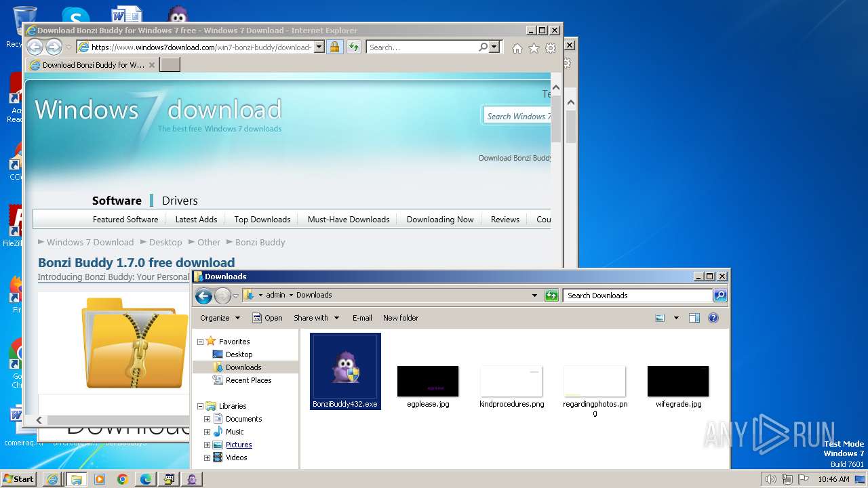Open IE address bar dropdown arrow
The height and width of the screenshot is (488, 868).
point(319,47)
